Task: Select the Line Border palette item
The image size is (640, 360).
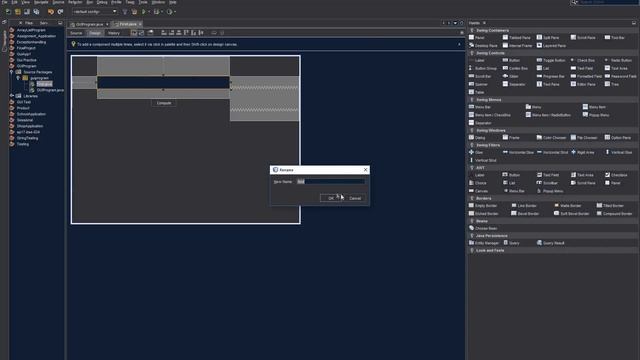Action: 524,206
